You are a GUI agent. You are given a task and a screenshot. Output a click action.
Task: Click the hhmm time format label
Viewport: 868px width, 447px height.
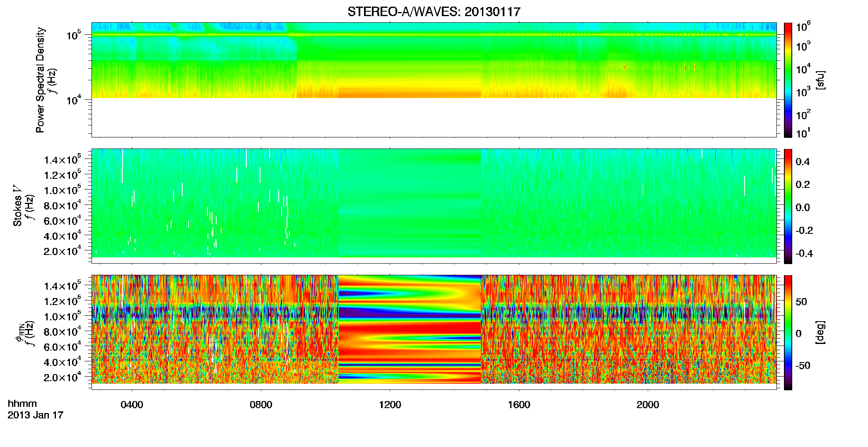(22, 404)
